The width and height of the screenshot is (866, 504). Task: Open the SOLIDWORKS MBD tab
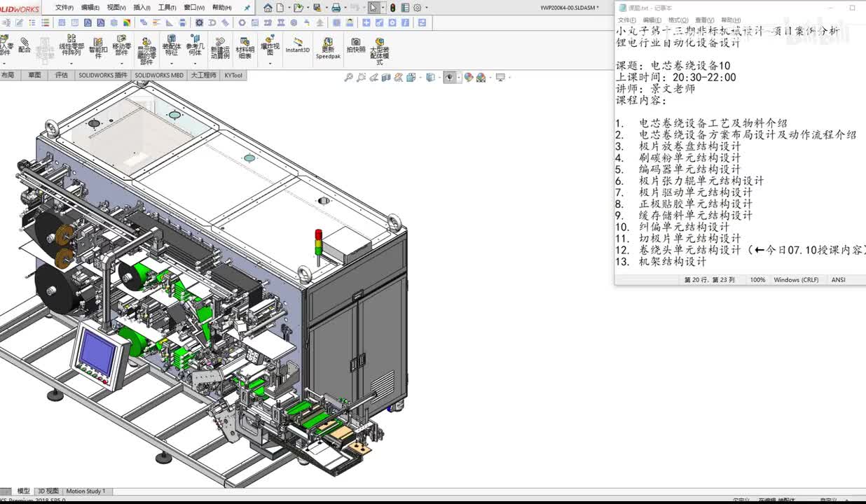[x=159, y=75]
